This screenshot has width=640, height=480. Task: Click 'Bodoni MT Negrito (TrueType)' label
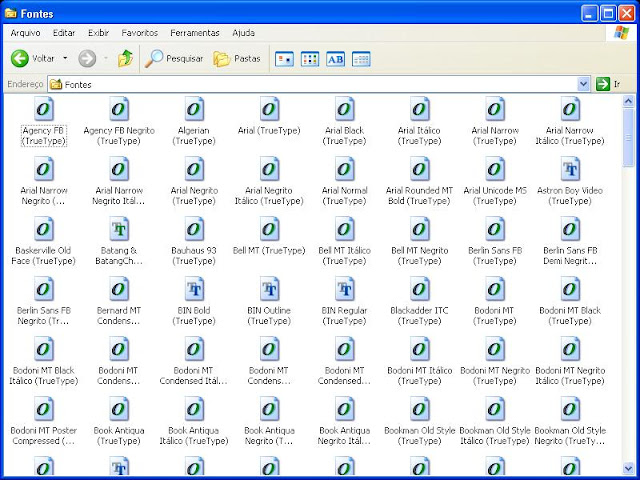click(x=495, y=376)
